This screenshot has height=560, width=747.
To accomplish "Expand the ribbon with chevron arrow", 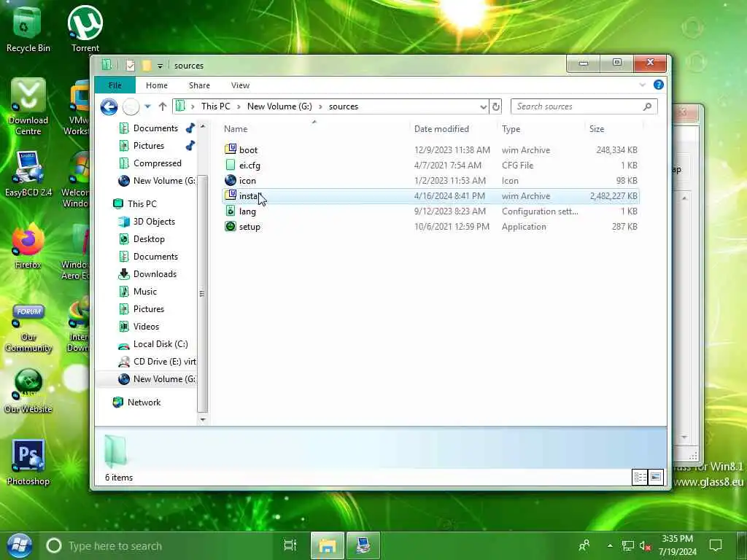I will (x=642, y=85).
